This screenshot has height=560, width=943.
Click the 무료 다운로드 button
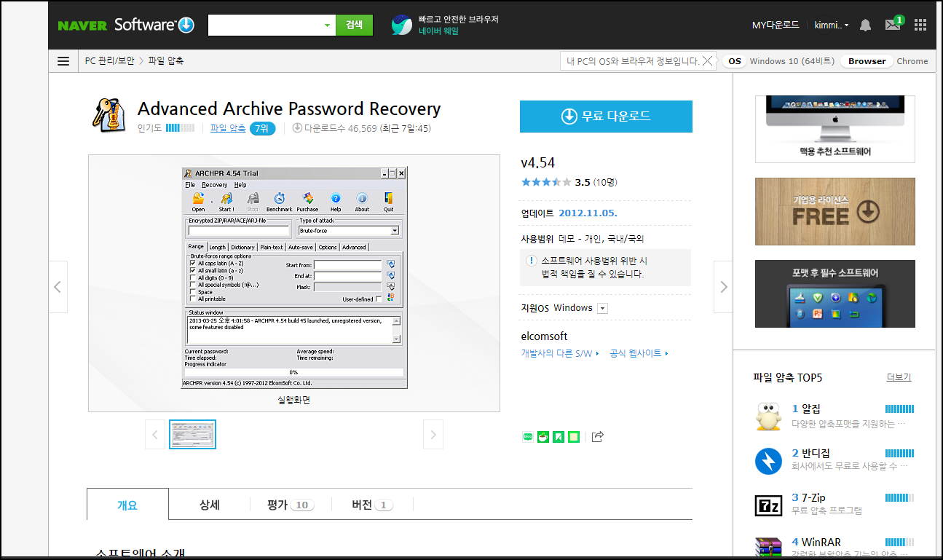click(606, 117)
